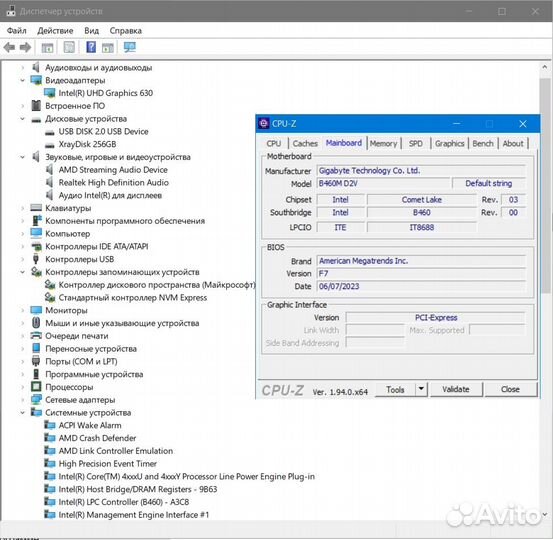Expand the Контроллеры IDE ATA/ATAPI node

pyautogui.click(x=22, y=246)
